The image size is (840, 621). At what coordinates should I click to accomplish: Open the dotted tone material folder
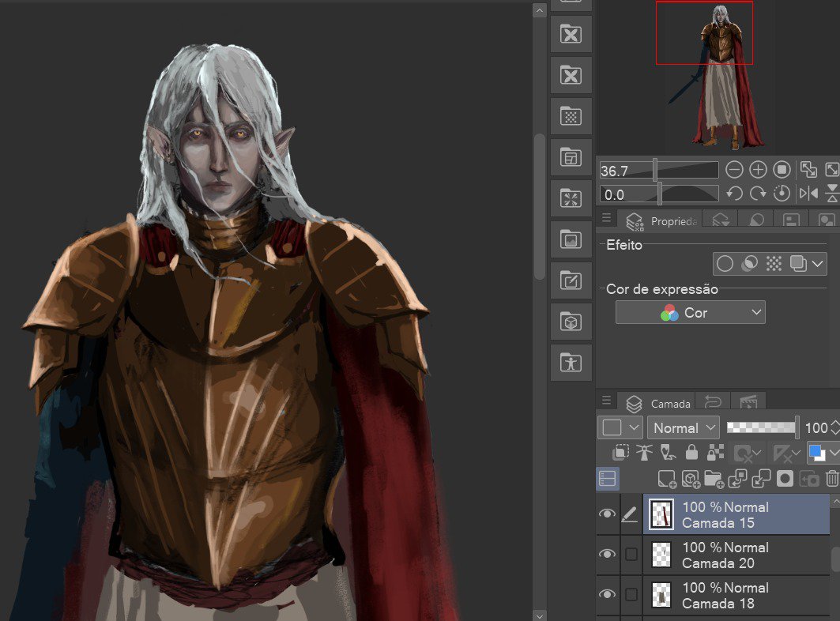click(x=571, y=116)
